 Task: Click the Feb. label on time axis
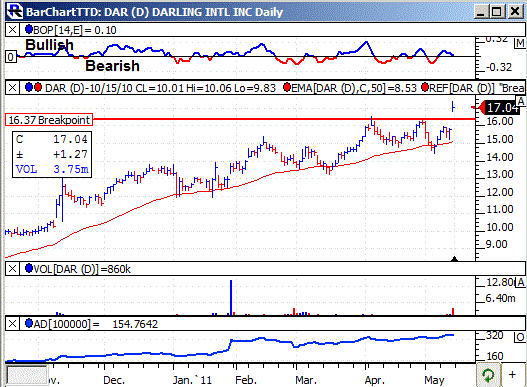pyautogui.click(x=246, y=380)
